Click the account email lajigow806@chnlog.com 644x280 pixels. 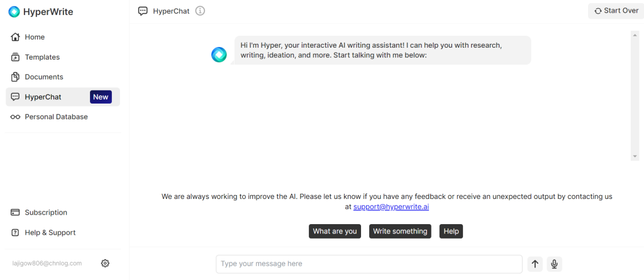[x=47, y=263]
